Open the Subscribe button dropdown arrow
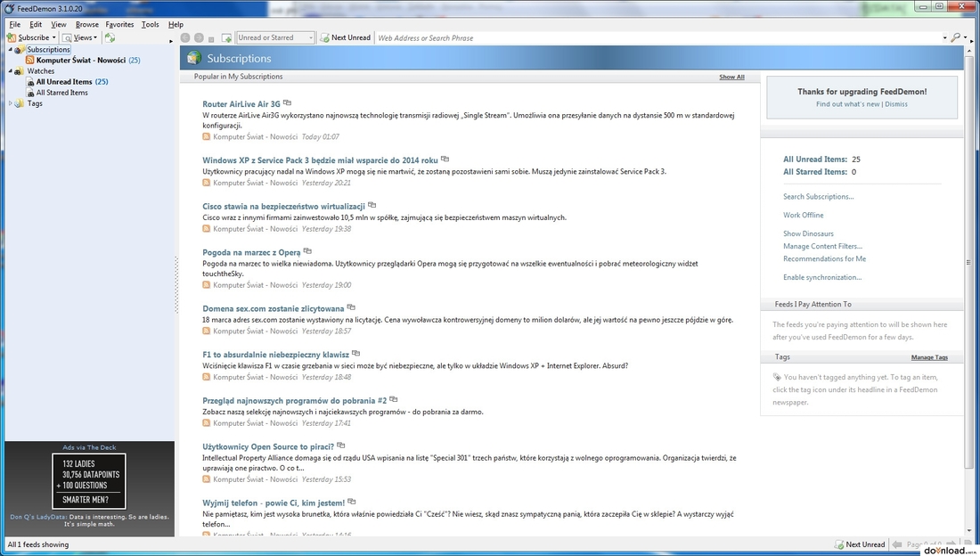The height and width of the screenshot is (556, 980). [53, 37]
